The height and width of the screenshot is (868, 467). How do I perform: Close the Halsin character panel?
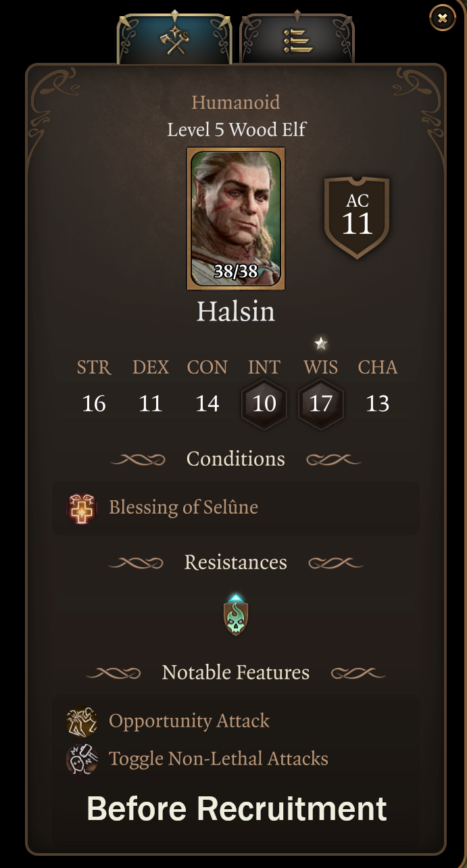[443, 18]
